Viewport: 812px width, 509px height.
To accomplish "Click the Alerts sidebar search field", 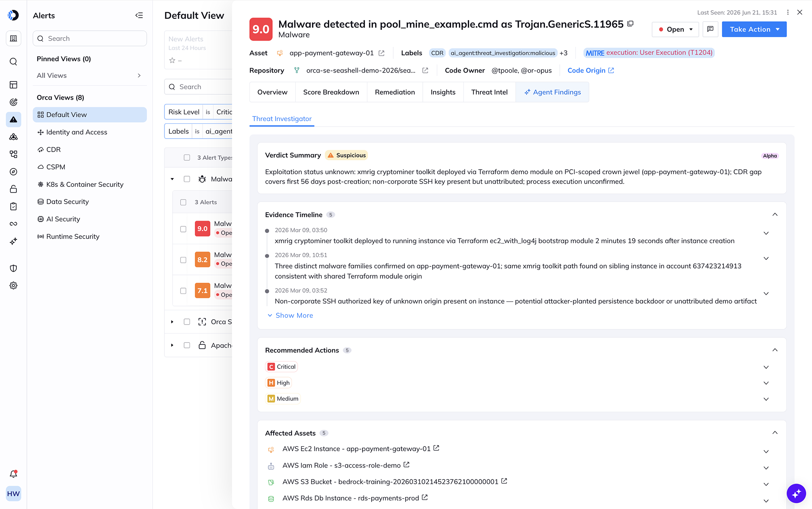I will [90, 39].
